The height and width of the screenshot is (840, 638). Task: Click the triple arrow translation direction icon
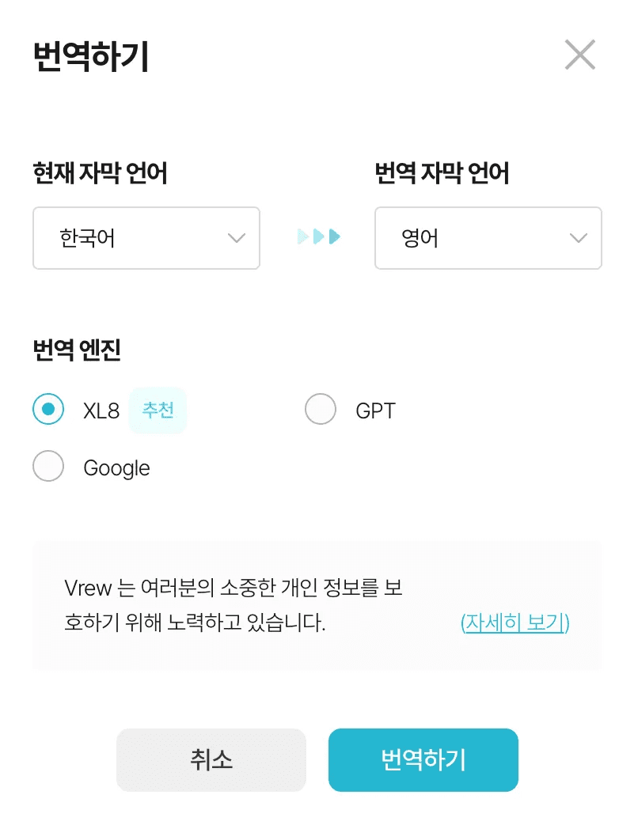pyautogui.click(x=318, y=236)
